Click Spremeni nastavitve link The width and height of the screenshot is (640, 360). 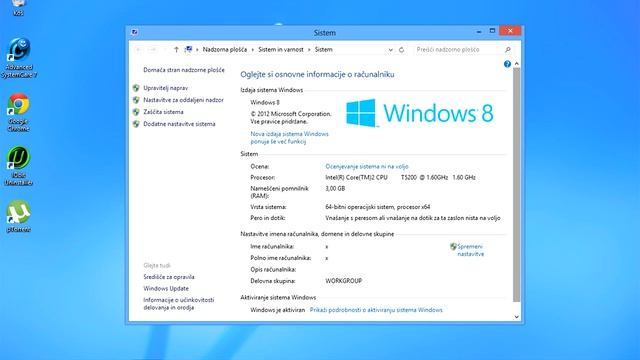point(470,250)
